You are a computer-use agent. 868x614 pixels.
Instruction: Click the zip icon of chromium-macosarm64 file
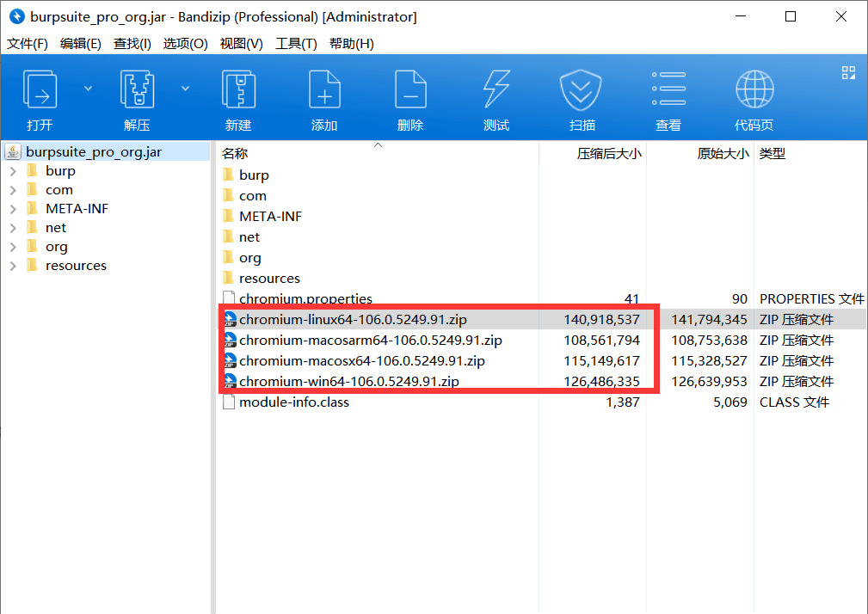pos(229,341)
